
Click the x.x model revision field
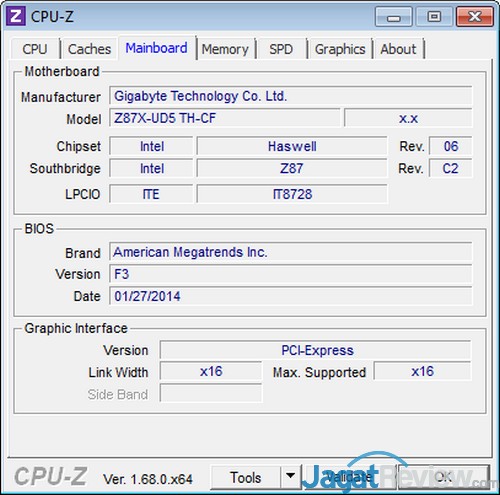pyautogui.click(x=408, y=118)
